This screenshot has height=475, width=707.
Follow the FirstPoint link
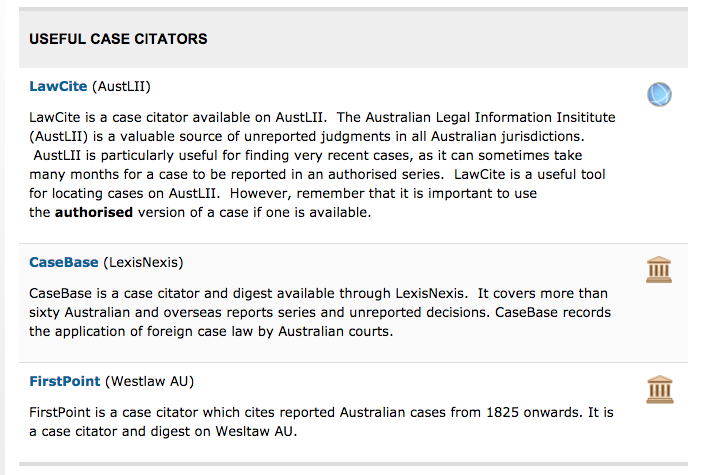[64, 381]
